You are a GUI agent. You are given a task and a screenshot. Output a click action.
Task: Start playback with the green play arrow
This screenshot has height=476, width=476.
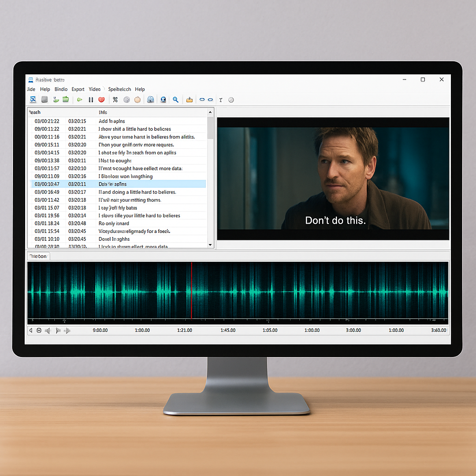tap(79, 99)
